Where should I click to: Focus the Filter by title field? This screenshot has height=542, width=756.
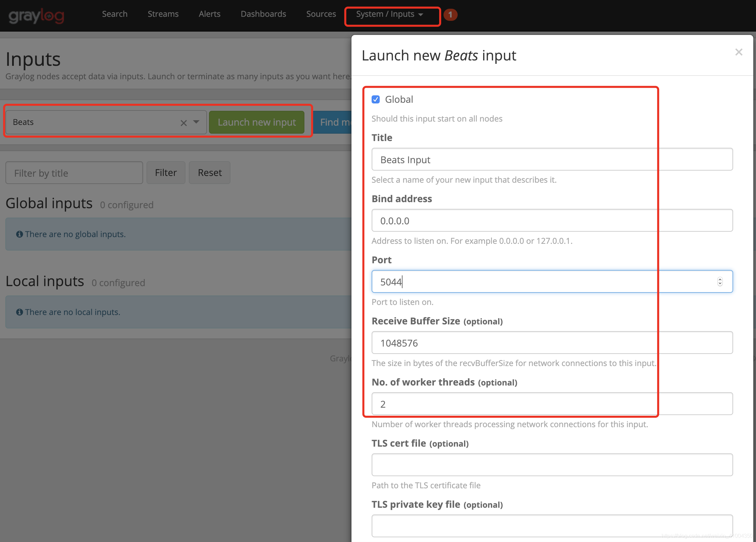click(x=74, y=173)
